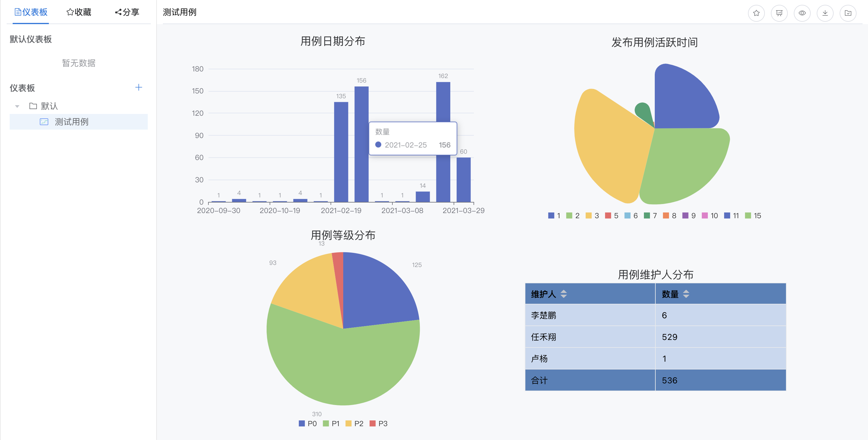Screen dimensions: 868x440
Task: Click the star favorite icon in top toolbar
Action: 756,13
